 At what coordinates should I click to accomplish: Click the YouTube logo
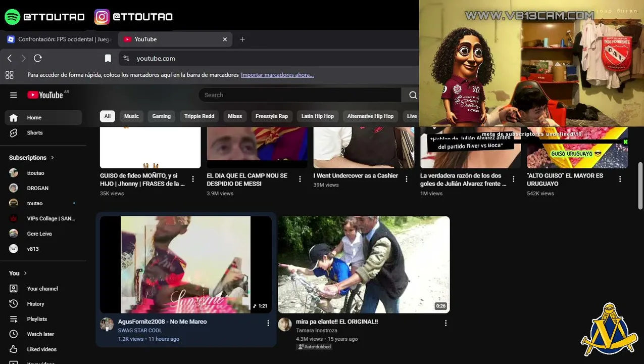click(x=45, y=95)
